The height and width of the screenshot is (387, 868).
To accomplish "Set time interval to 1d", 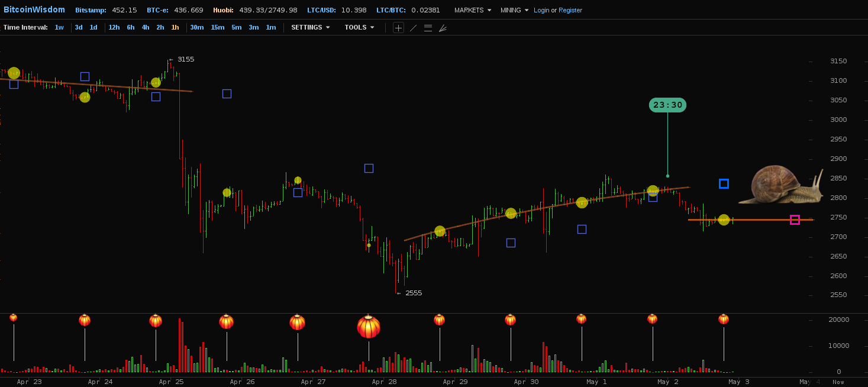I will tap(93, 27).
